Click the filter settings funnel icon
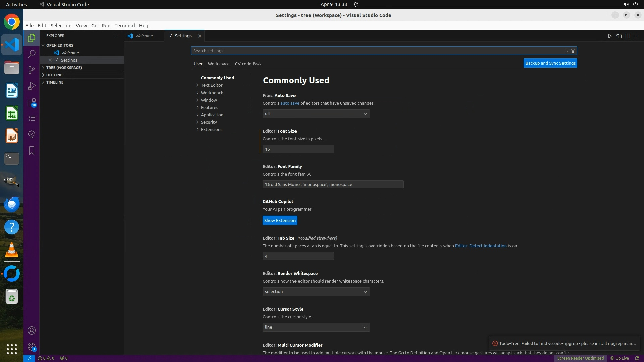Screen dimensions: 644x362 click(x=573, y=51)
